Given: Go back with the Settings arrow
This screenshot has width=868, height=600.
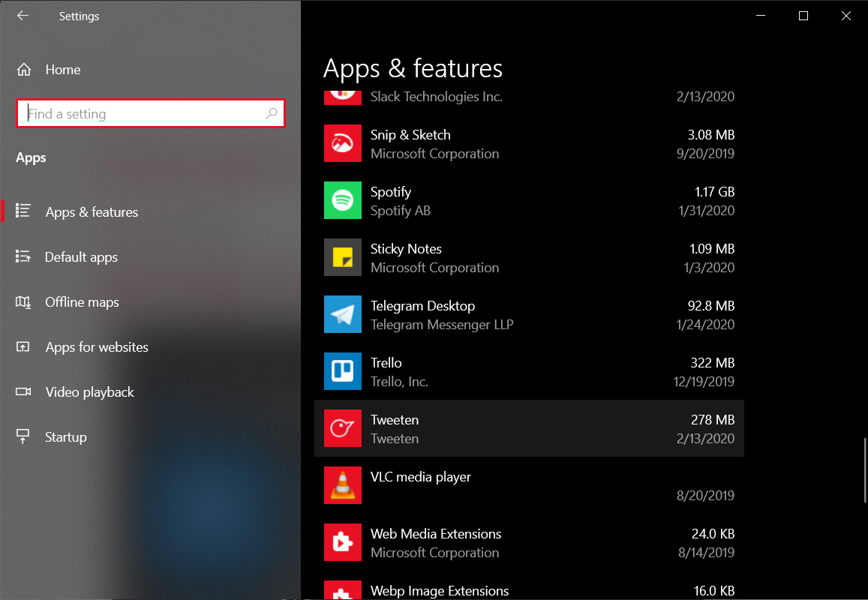Looking at the screenshot, I should (23, 16).
